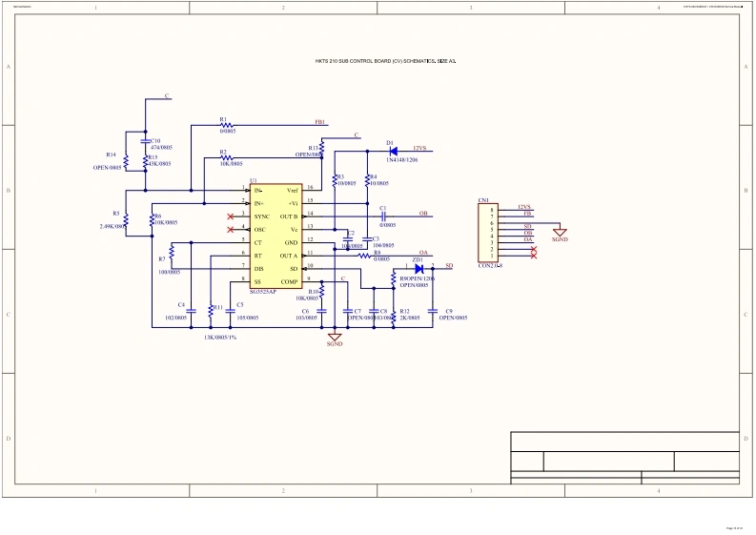756x535 pixels.
Task: Click the ZD1 zener diode symbol
Action: click(x=419, y=268)
